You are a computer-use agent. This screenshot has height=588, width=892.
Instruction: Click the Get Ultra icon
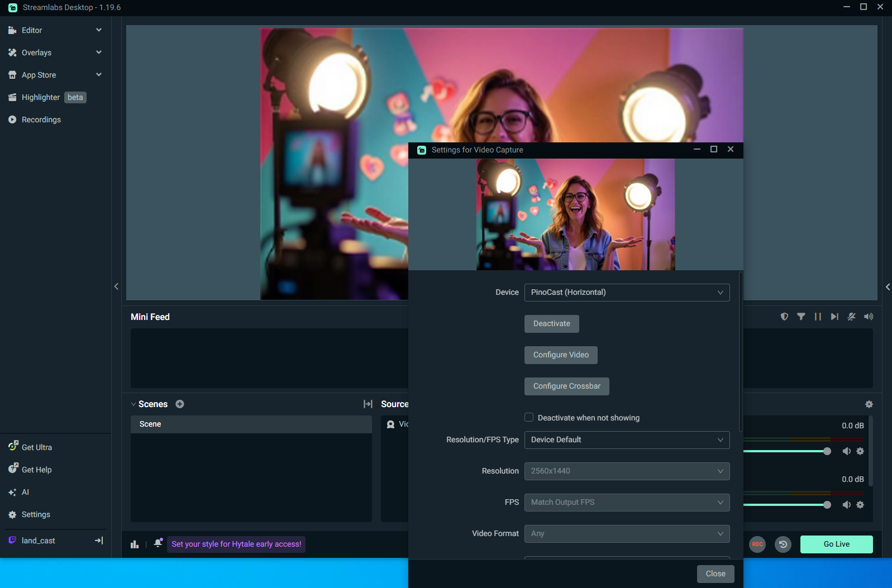point(13,446)
